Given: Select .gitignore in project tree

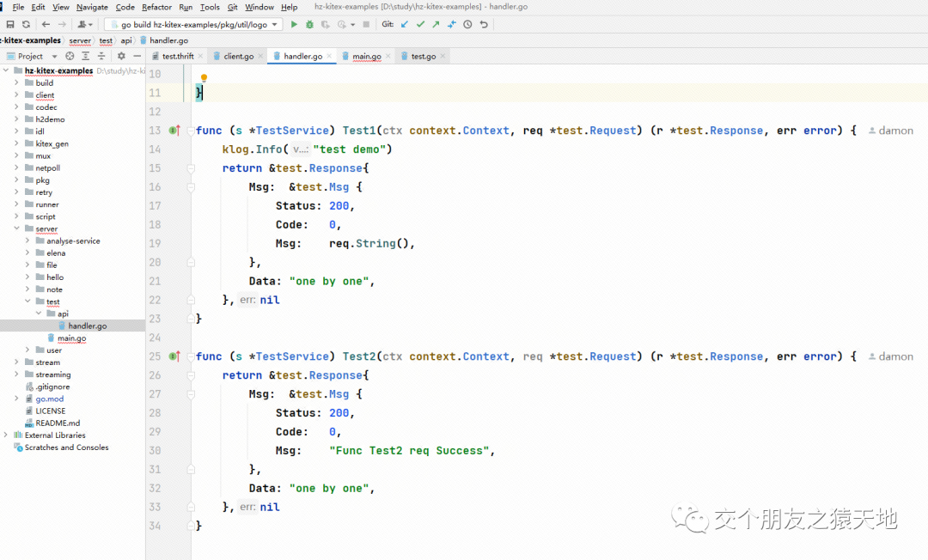Looking at the screenshot, I should point(52,387).
